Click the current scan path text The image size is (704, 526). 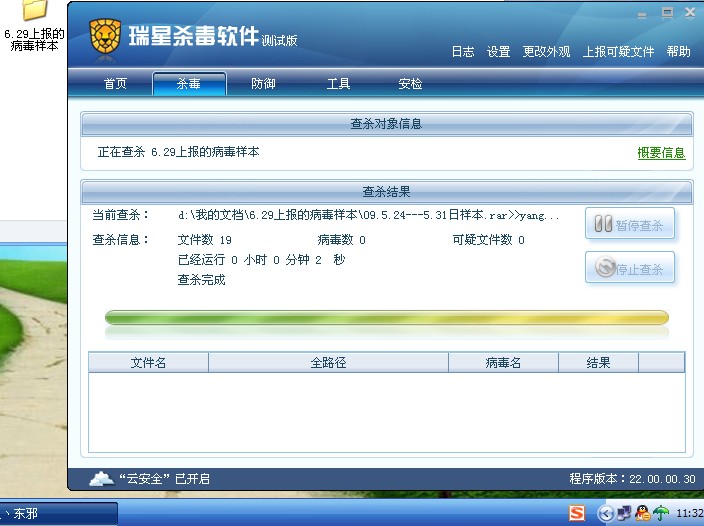coord(368,215)
